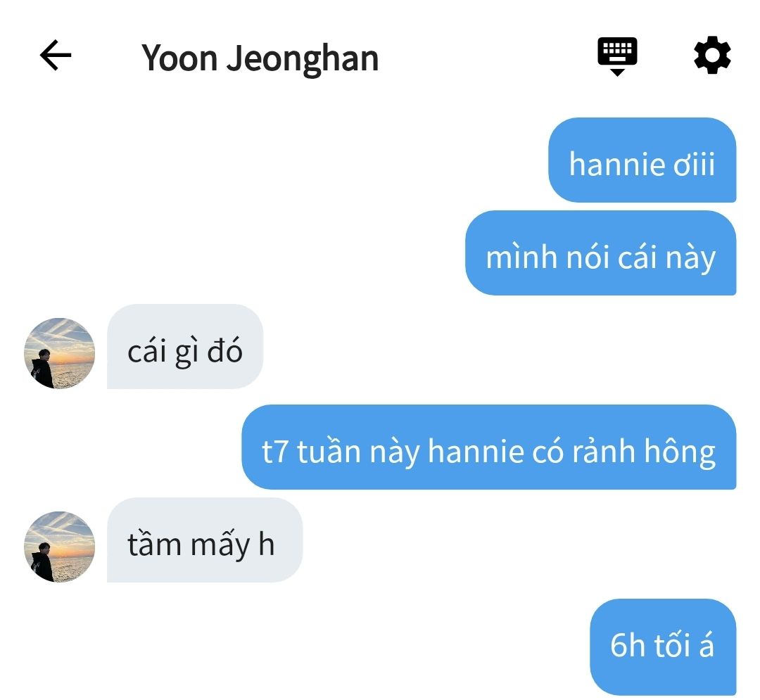The image size is (760, 700).
Task: Open Yoon Jeonghan's contact name header
Action: click(x=260, y=58)
